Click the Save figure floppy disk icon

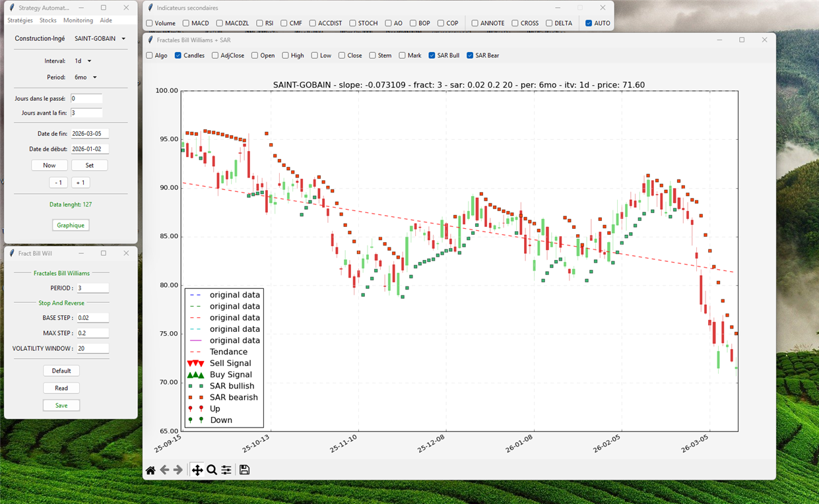244,470
